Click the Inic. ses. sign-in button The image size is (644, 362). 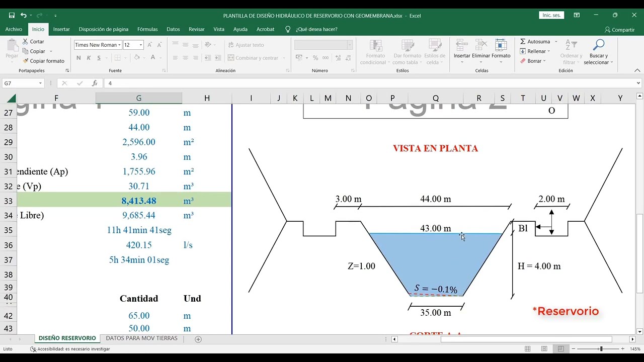[551, 16]
